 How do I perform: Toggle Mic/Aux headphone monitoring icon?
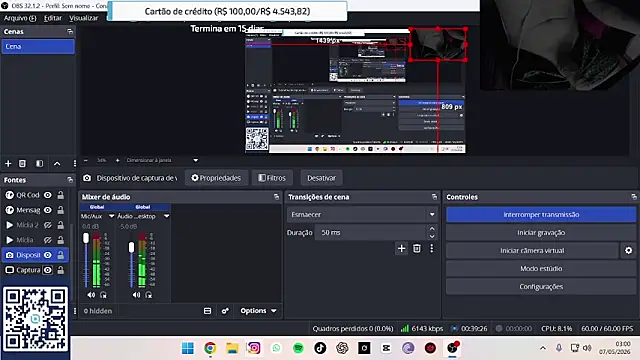(x=103, y=295)
